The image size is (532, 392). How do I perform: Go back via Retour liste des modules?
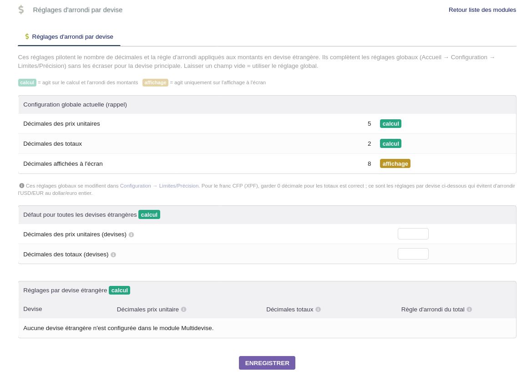482,10
